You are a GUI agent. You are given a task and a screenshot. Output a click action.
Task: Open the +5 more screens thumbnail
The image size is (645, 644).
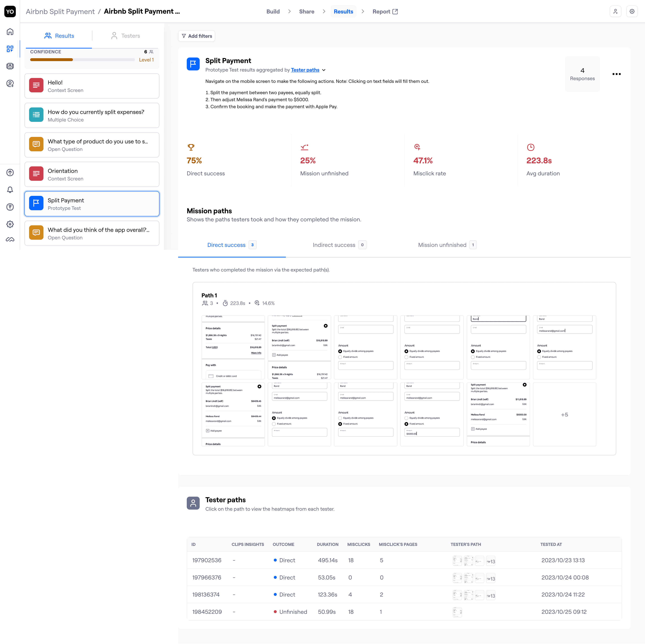[564, 415]
